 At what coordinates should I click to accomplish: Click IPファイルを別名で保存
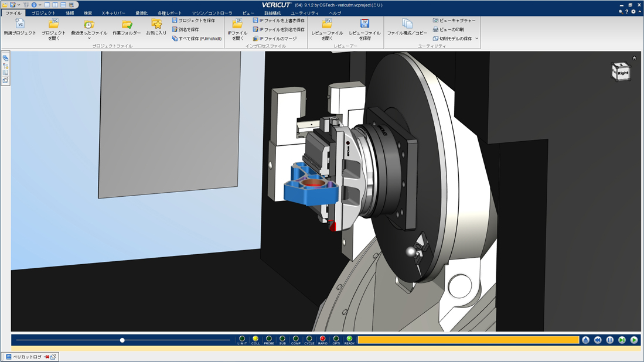(x=278, y=29)
